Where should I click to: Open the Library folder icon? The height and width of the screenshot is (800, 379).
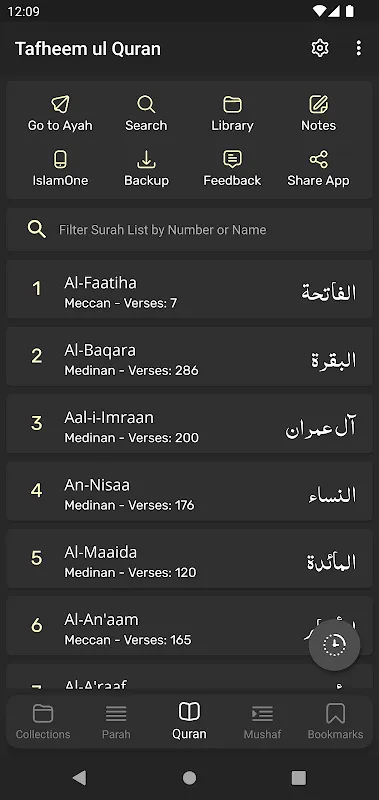click(x=232, y=104)
